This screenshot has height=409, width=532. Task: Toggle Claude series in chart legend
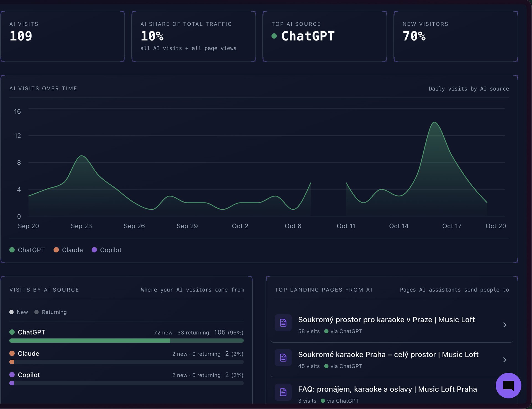[68, 250]
